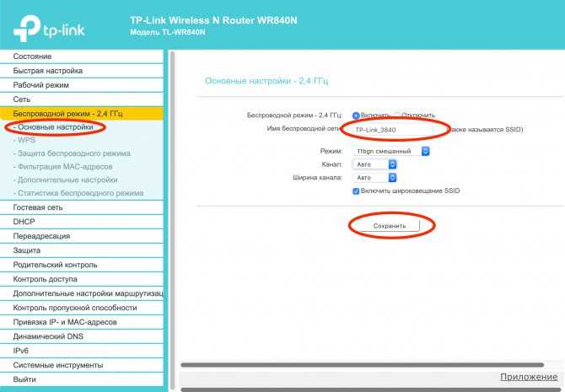The image size is (565, 392).
Task: Open Быстрая настройка in sidebar
Action: (x=82, y=71)
